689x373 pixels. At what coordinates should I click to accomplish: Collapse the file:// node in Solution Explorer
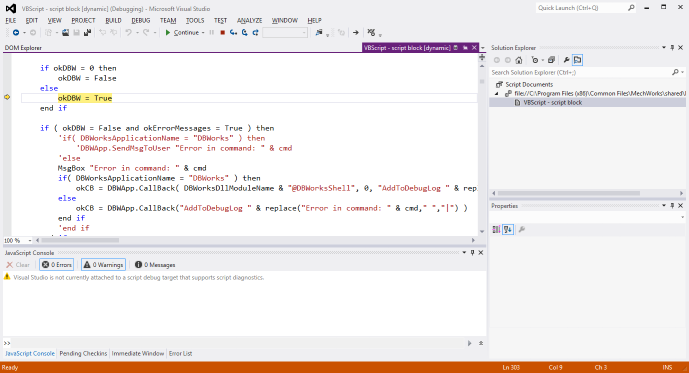497,94
